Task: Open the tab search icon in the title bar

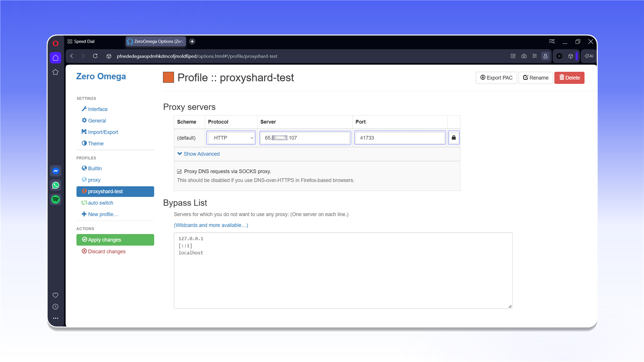Action: point(552,42)
